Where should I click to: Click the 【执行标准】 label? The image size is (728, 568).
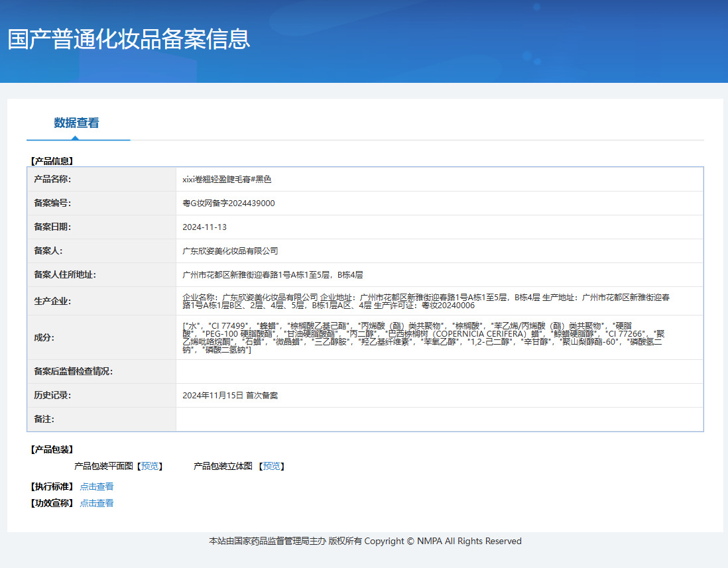click(x=52, y=486)
